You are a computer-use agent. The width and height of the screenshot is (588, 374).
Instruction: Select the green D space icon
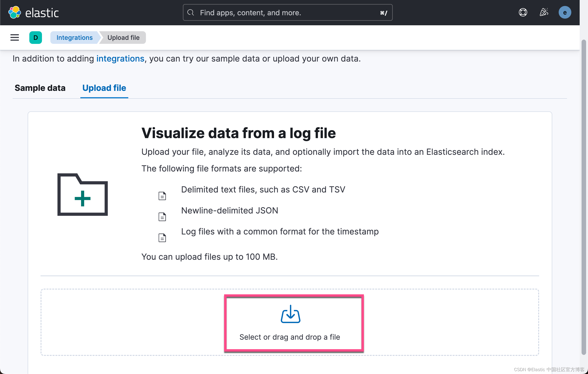(35, 37)
